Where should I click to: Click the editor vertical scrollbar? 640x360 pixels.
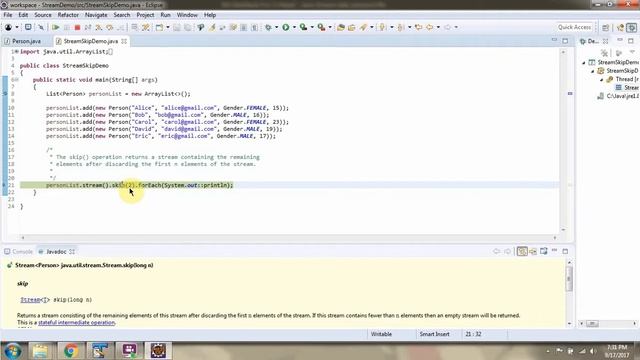(x=563, y=141)
